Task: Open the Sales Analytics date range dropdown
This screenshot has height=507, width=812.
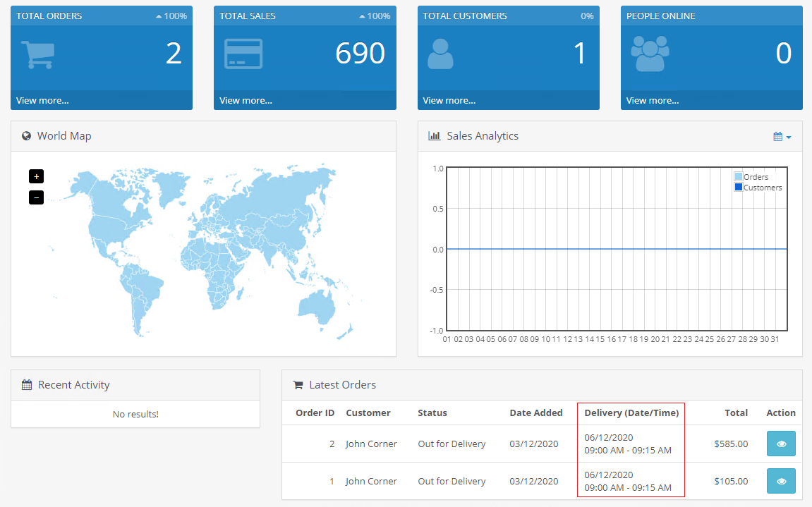Action: [x=782, y=137]
